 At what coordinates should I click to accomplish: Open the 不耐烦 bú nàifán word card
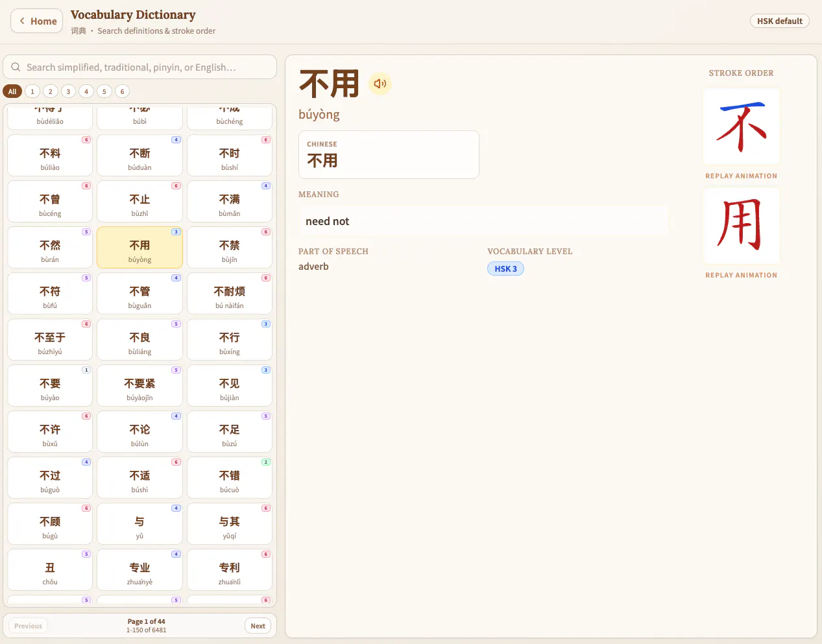[230, 294]
